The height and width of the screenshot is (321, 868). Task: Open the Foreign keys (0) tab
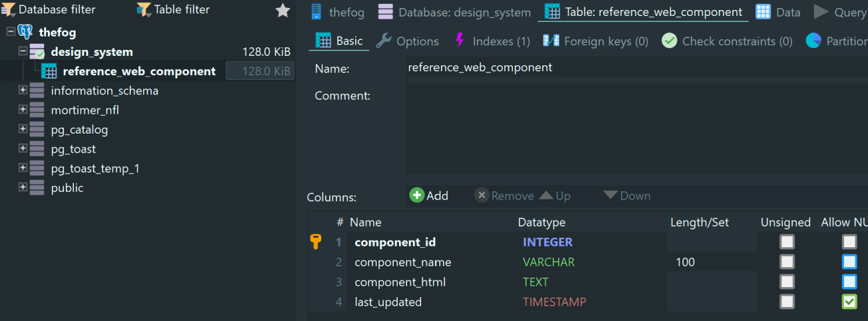coord(595,41)
